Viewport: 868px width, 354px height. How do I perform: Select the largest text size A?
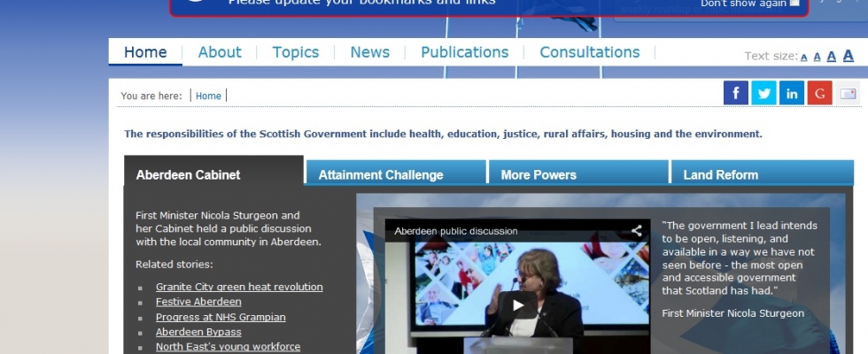tap(849, 56)
